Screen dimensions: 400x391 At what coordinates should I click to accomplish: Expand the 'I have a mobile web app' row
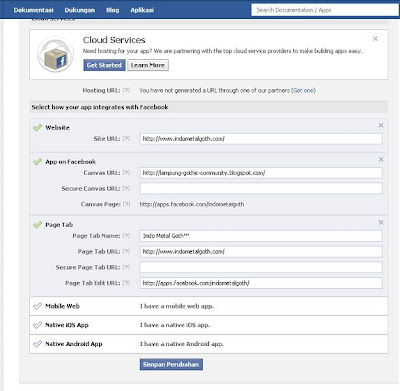pyautogui.click(x=209, y=306)
